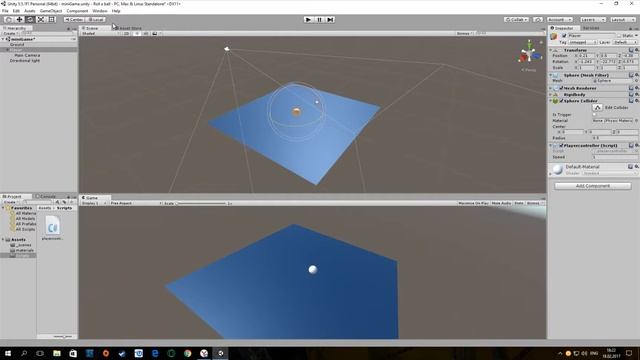Click the Step frame button

point(330,20)
